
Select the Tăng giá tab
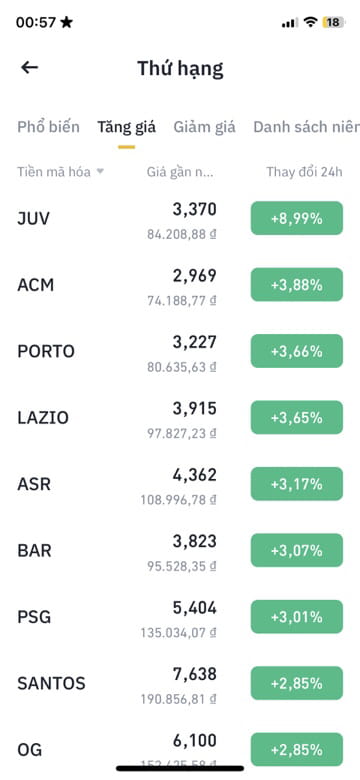point(126,127)
